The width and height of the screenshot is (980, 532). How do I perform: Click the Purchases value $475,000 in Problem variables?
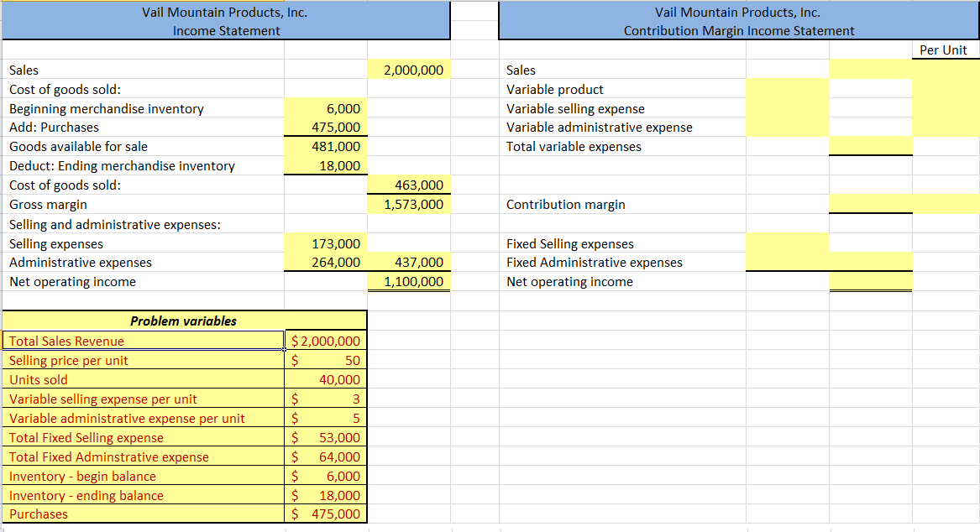coord(326,514)
